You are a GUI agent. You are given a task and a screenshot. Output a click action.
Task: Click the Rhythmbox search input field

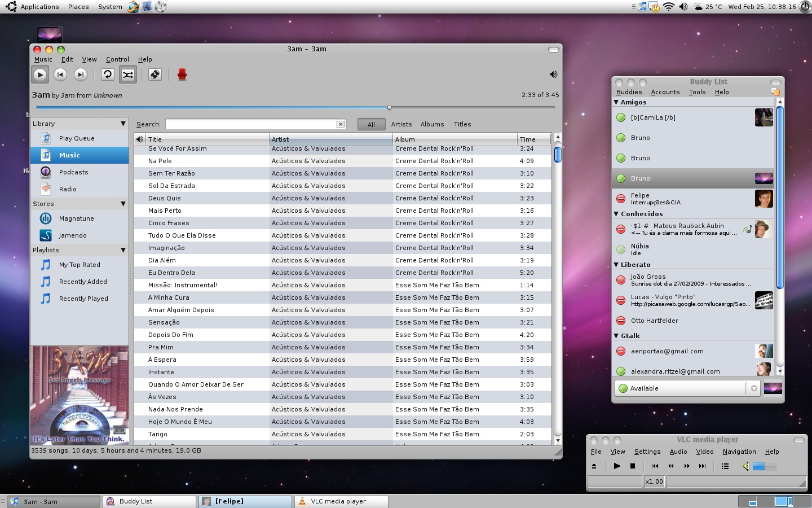[251, 124]
